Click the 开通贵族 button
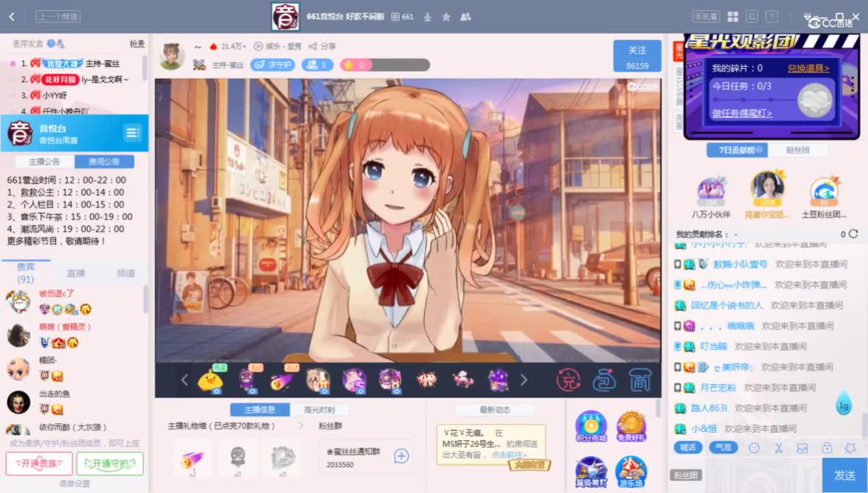Image resolution: width=868 pixels, height=493 pixels. 39,464
